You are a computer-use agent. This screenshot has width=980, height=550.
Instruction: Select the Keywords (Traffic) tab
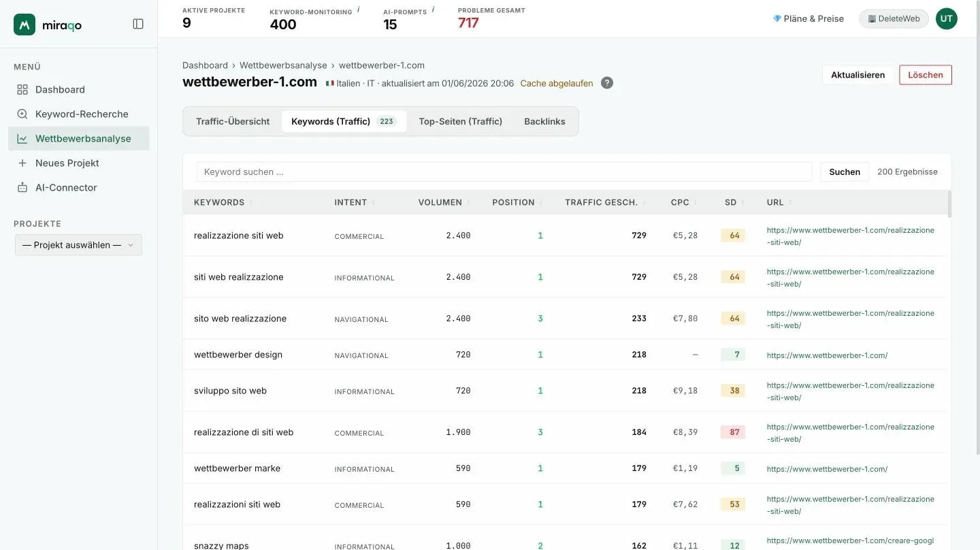pyautogui.click(x=344, y=121)
